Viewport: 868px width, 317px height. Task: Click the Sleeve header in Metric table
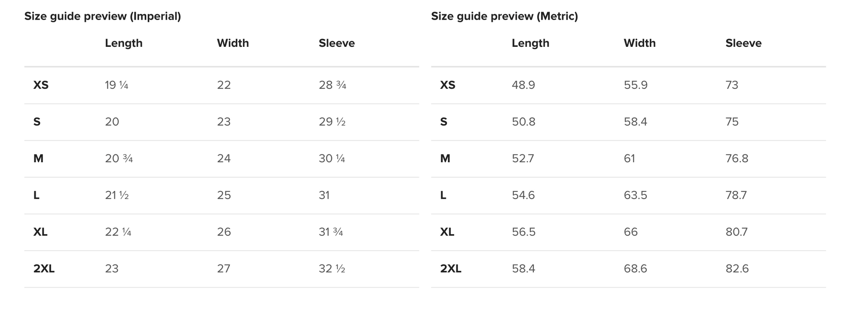point(743,43)
